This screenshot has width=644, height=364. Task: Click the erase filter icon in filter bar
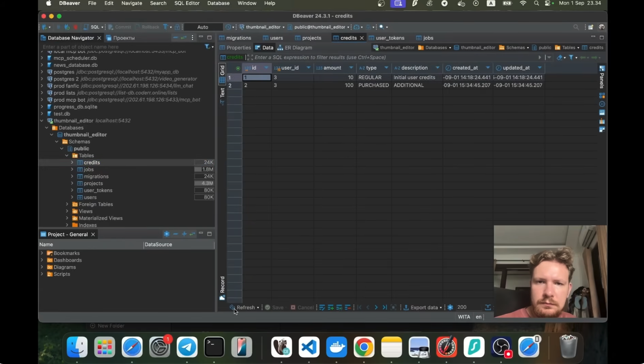tap(559, 58)
